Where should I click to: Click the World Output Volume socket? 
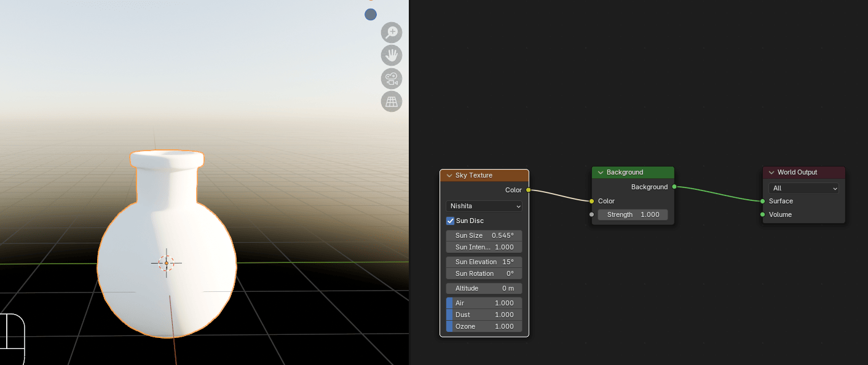(x=763, y=214)
